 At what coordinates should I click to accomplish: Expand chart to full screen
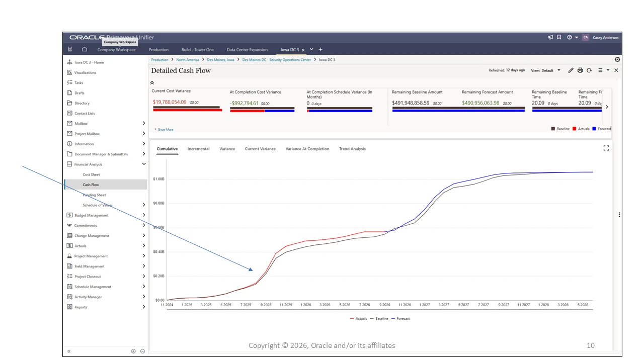[606, 148]
